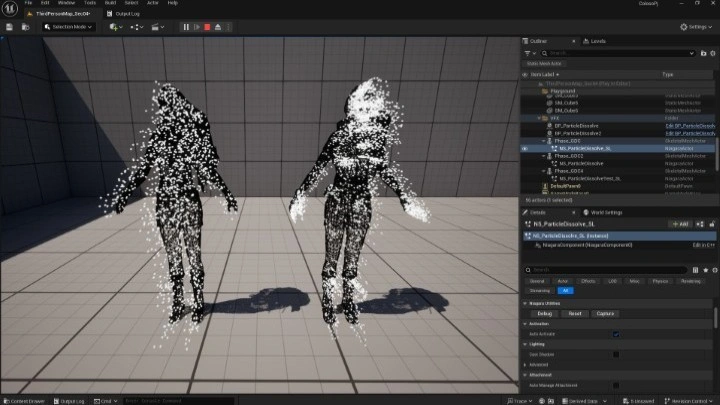Viewport: 720px width, 405px height.
Task: Toggle the Auto Activate checkbox
Action: click(615, 334)
